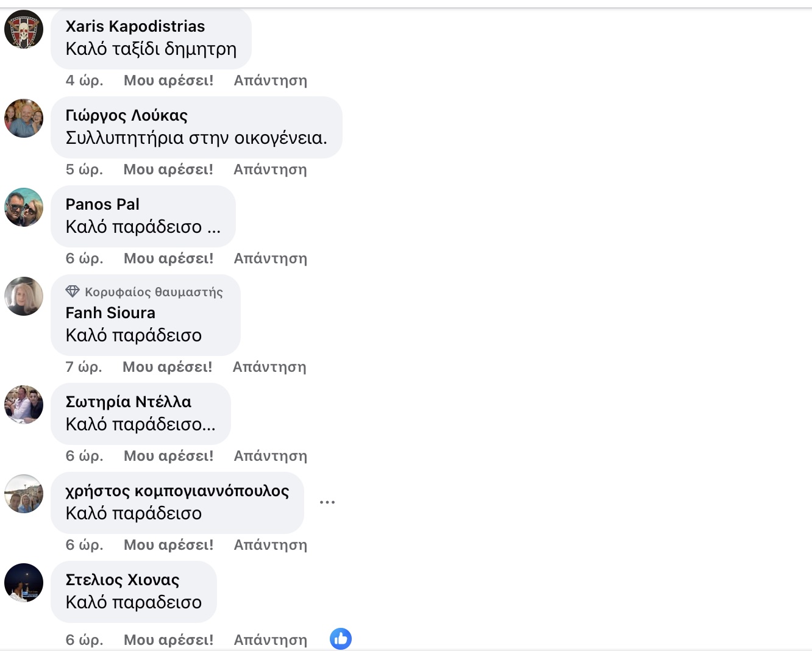This screenshot has height=651, width=812.
Task: Reply to Γιώργος Λούκας's comment
Action: click(270, 169)
